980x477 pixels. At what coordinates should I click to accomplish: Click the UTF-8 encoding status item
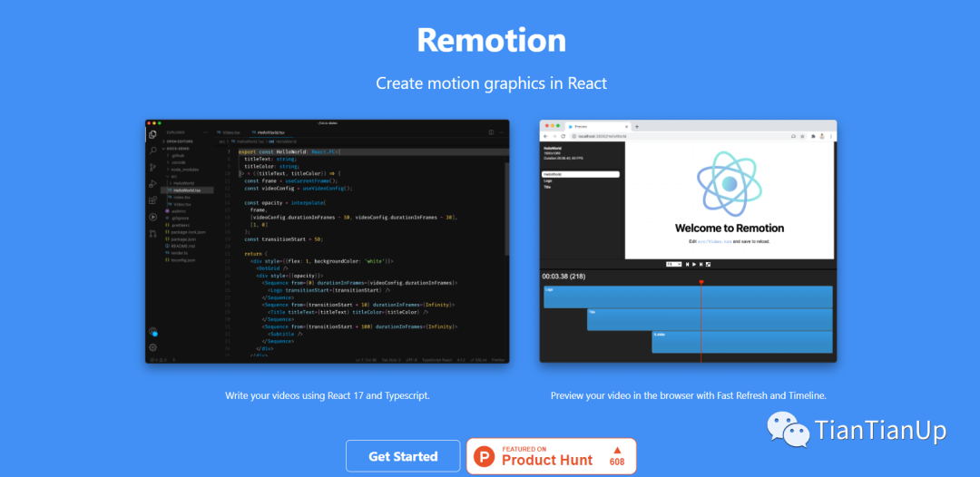point(411,360)
